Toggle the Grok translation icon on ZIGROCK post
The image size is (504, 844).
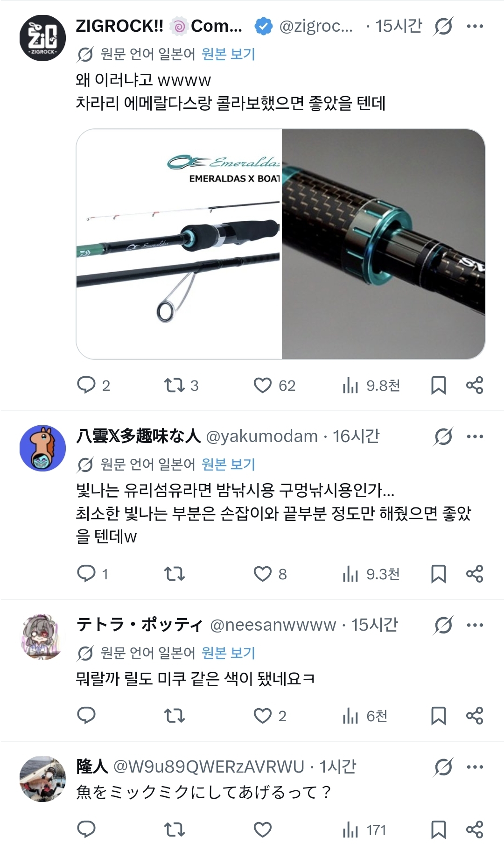coord(443,26)
